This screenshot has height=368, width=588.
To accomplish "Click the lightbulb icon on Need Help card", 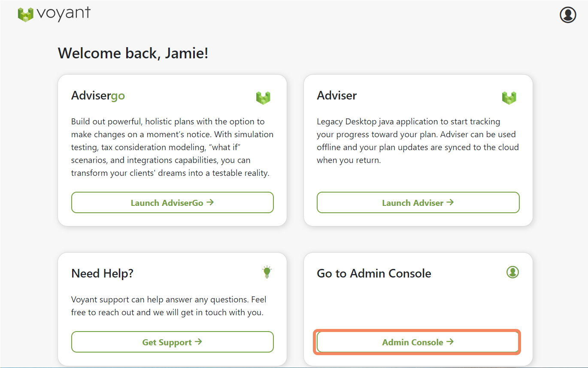I will (x=267, y=272).
